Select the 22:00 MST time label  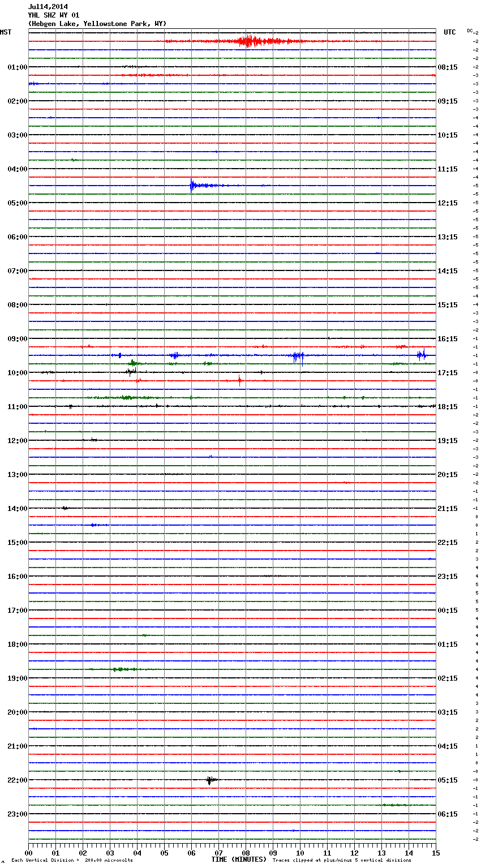(18, 780)
